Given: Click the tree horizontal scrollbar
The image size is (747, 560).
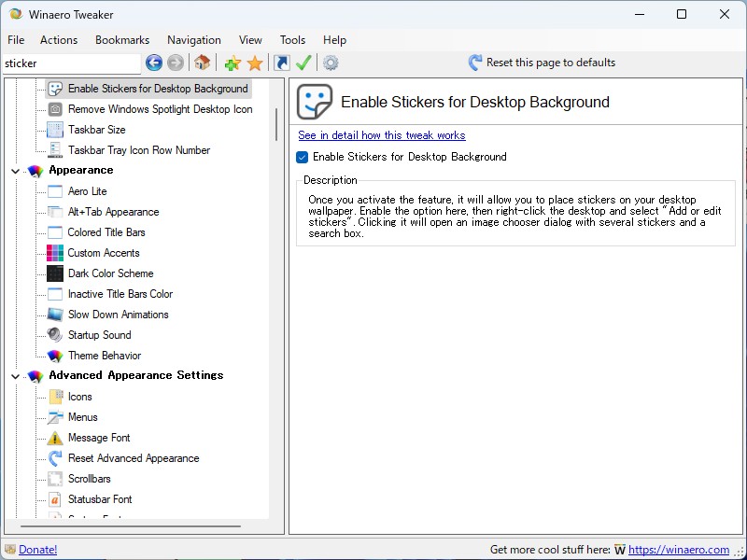Looking at the screenshot, I should [131, 526].
